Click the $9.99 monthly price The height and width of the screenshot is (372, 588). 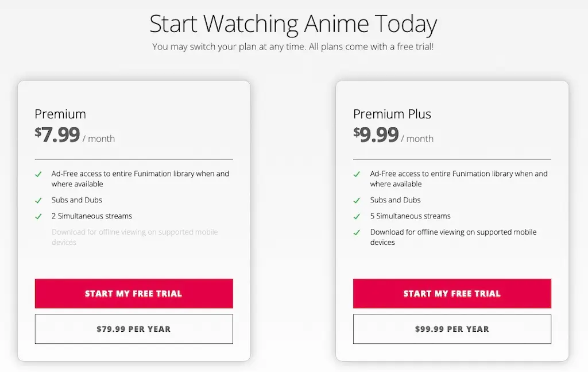tap(376, 135)
